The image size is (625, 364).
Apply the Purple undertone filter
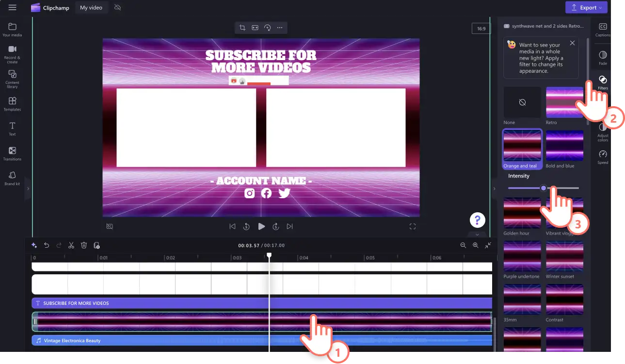(x=522, y=256)
